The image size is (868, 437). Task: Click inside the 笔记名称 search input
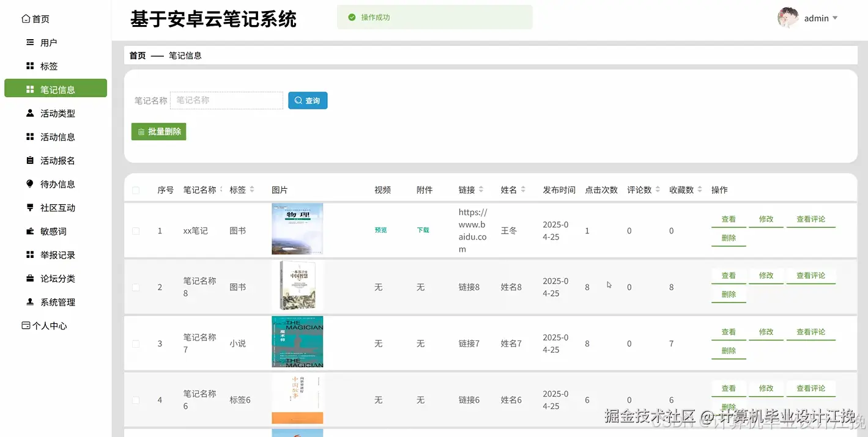tap(226, 100)
